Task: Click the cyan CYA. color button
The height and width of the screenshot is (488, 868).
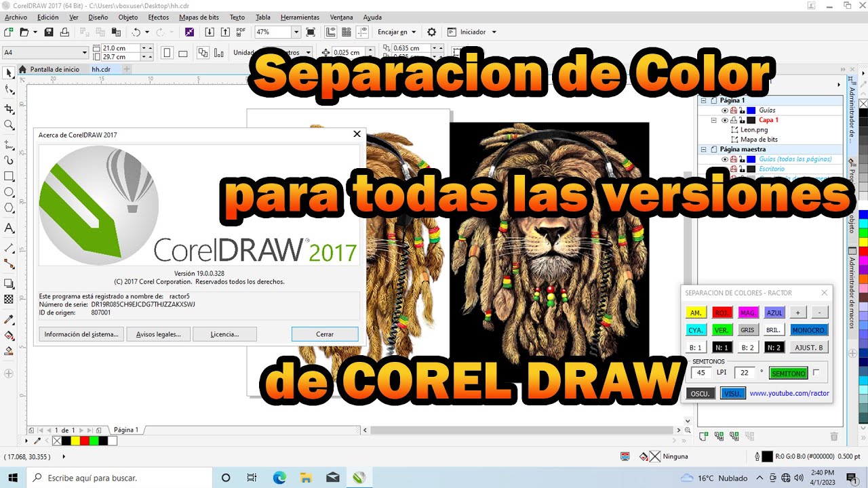Action: 696,330
